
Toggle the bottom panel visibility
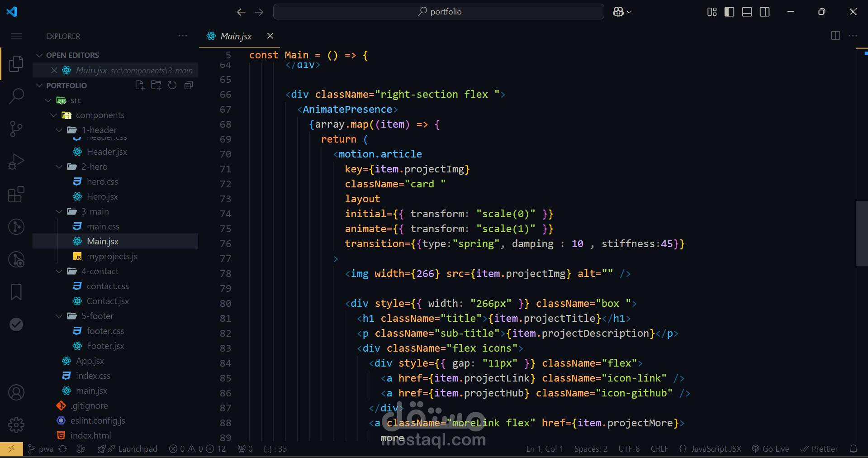tap(747, 12)
